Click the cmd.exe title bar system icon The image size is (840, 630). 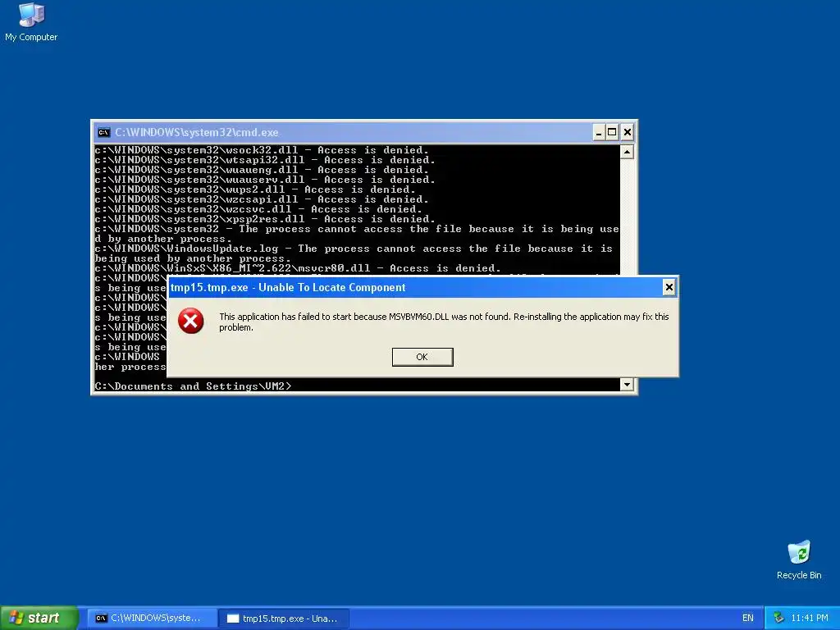pyautogui.click(x=104, y=132)
